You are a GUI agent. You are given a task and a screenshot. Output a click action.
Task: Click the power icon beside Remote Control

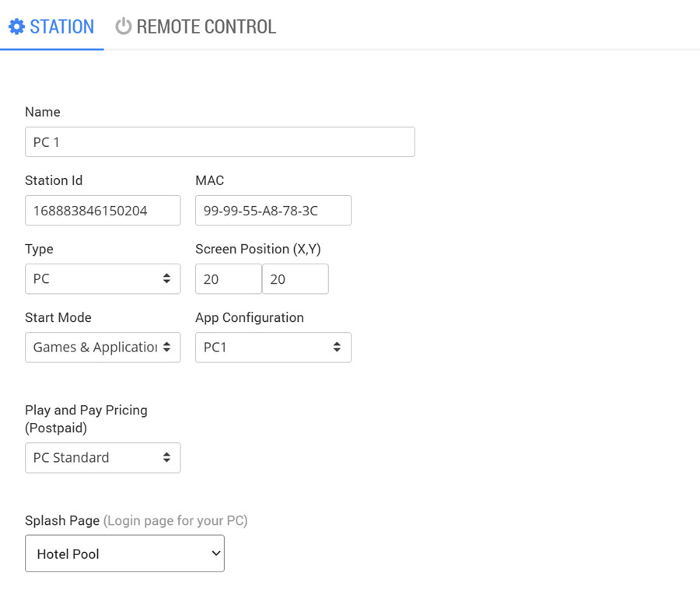point(123,26)
